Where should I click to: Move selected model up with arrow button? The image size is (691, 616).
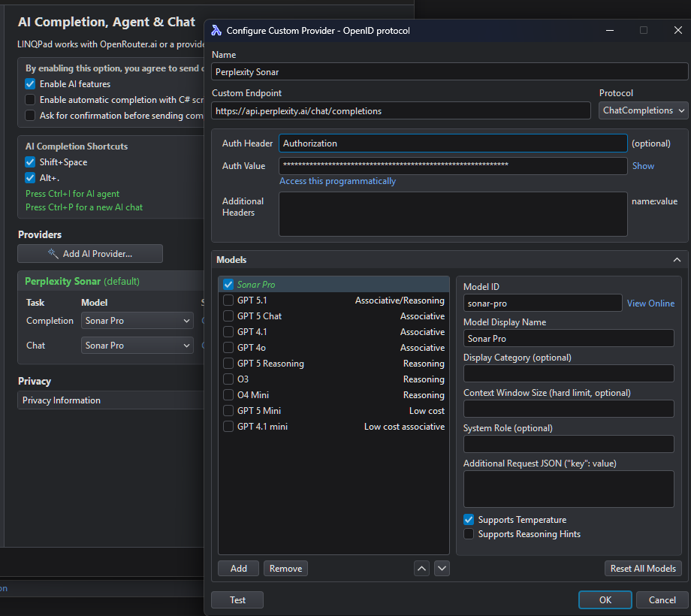click(x=422, y=569)
